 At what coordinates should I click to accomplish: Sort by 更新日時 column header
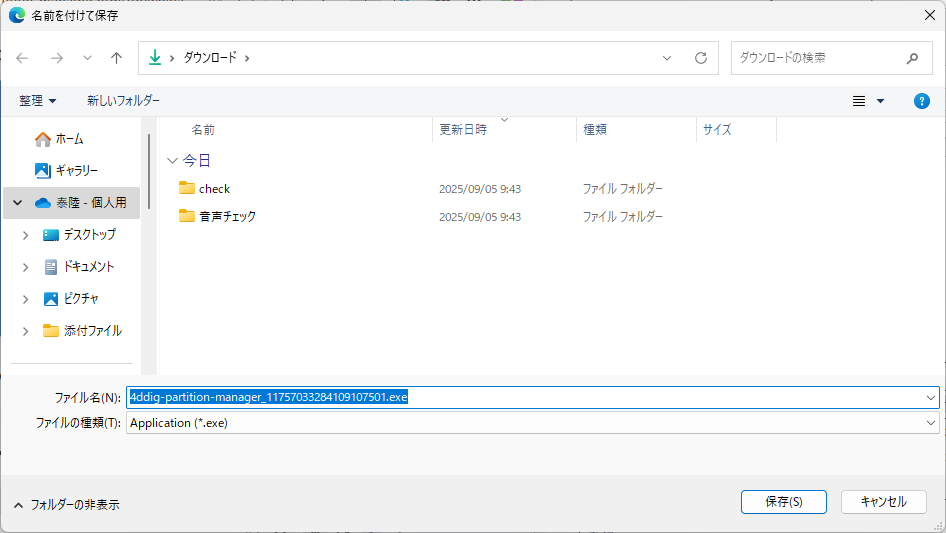tap(463, 129)
